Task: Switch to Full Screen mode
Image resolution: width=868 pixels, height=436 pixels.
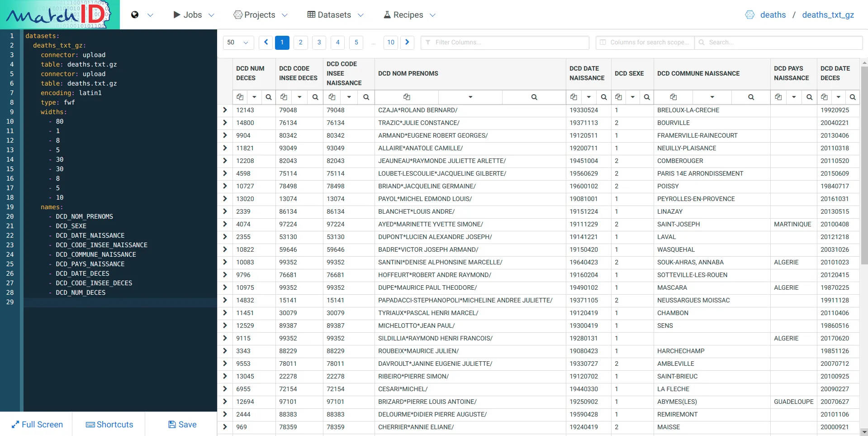Action: coord(37,424)
